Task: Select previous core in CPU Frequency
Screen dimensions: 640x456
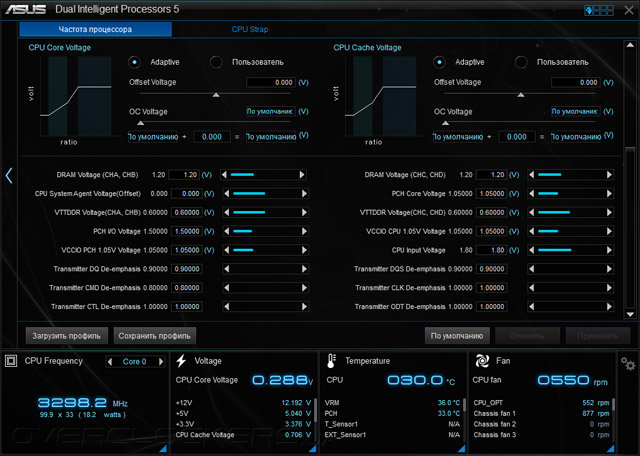Action: coord(109,361)
